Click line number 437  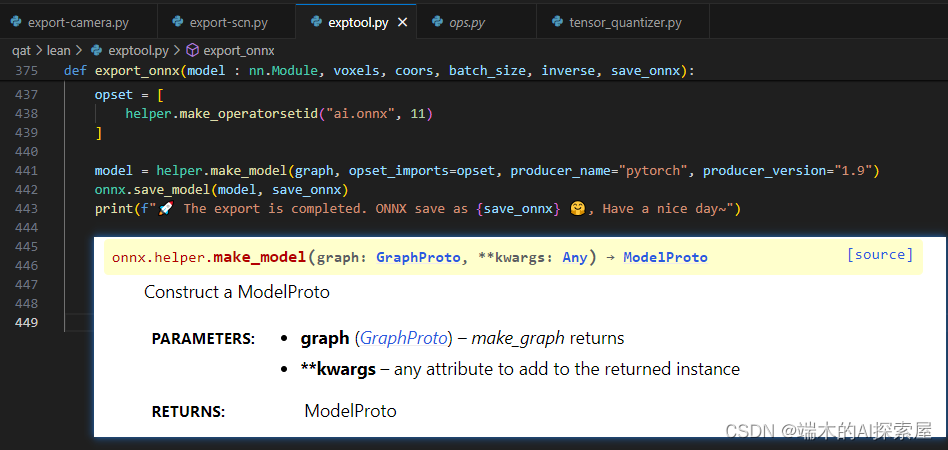pos(27,95)
